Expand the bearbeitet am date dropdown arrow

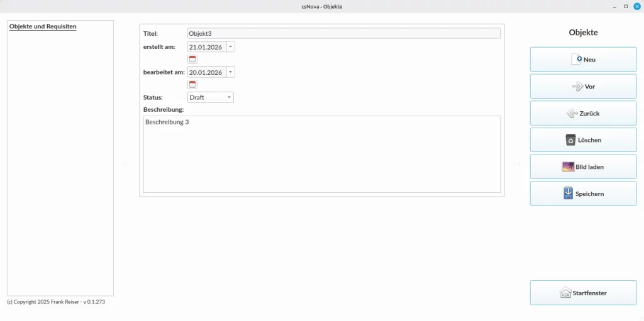[x=230, y=72]
